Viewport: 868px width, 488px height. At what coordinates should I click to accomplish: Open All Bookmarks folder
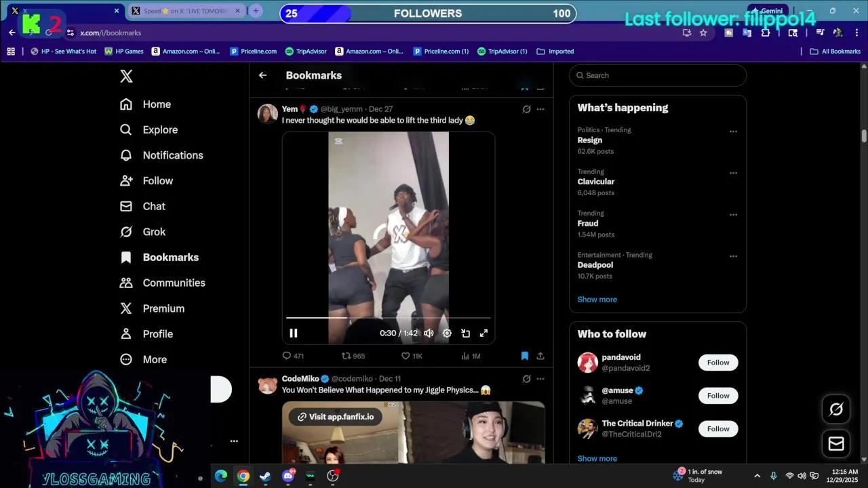pos(835,52)
